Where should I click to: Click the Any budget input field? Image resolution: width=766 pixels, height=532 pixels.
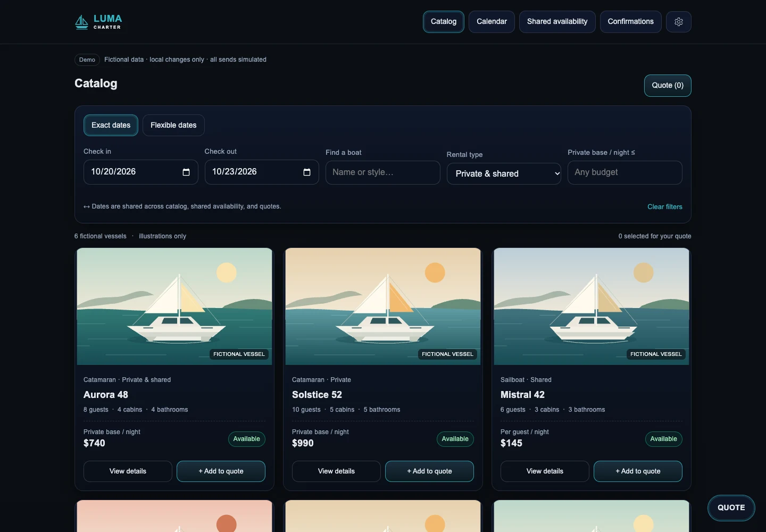625,172
